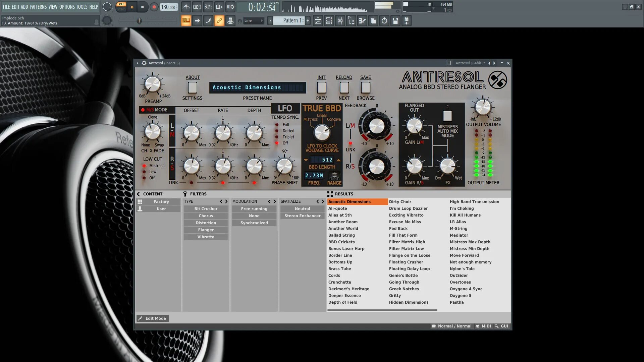Image resolution: width=644 pixels, height=362 pixels.
Task: Open the Line snap dropdown
Action: coord(254,21)
